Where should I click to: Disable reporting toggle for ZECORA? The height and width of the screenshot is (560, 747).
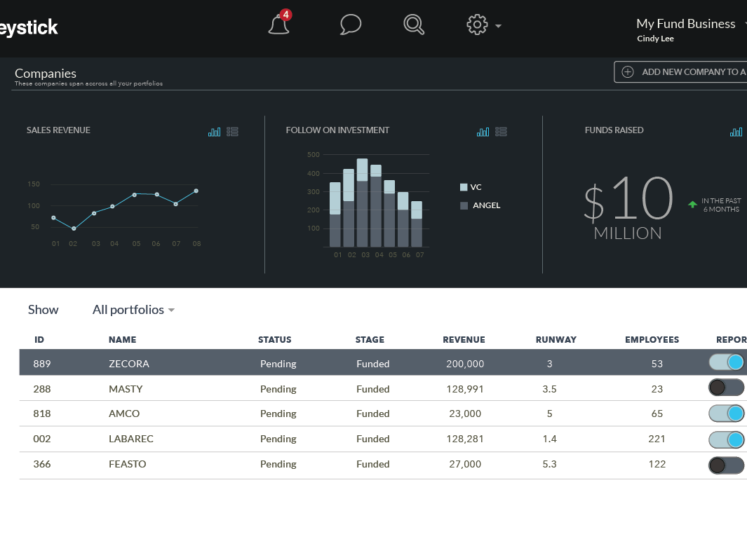coord(727,362)
